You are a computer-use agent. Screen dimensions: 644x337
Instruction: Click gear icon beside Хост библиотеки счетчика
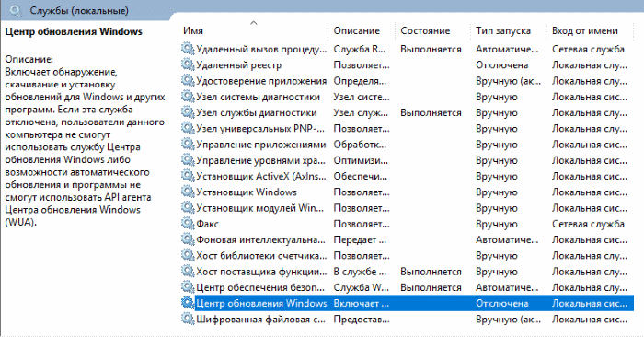point(188,255)
